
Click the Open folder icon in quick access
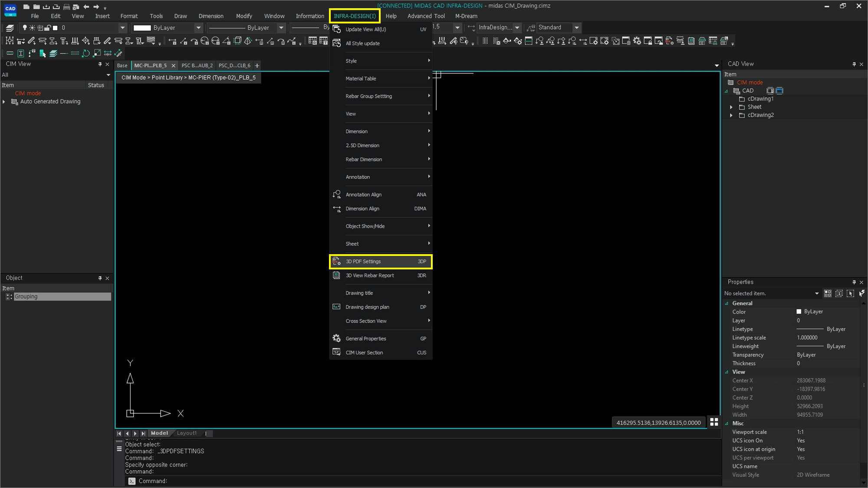click(x=36, y=7)
